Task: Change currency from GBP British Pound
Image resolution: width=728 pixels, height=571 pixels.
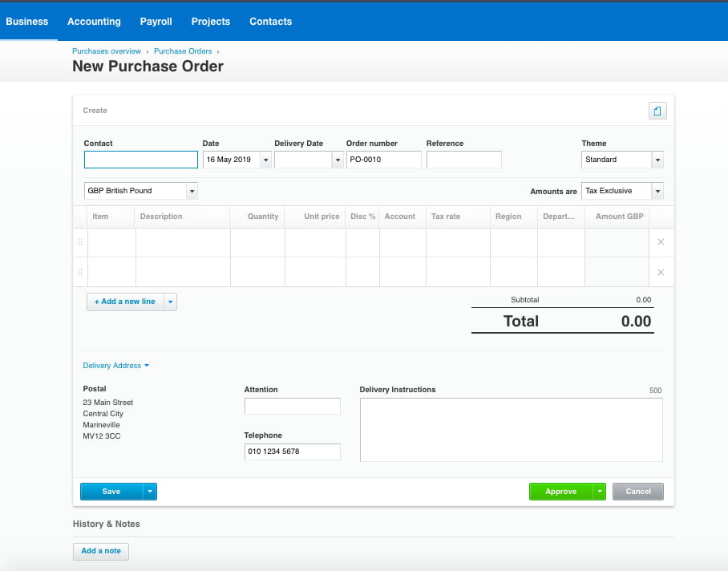Action: 192,191
